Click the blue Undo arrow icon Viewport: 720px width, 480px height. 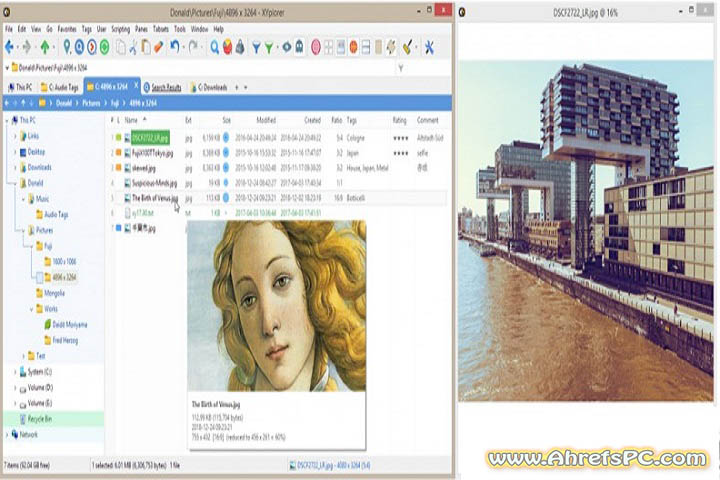174,47
